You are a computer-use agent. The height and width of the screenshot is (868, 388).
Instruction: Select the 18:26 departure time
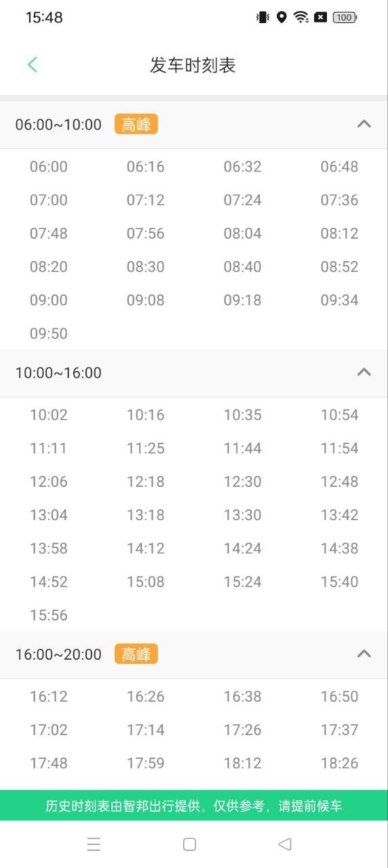pos(340,763)
